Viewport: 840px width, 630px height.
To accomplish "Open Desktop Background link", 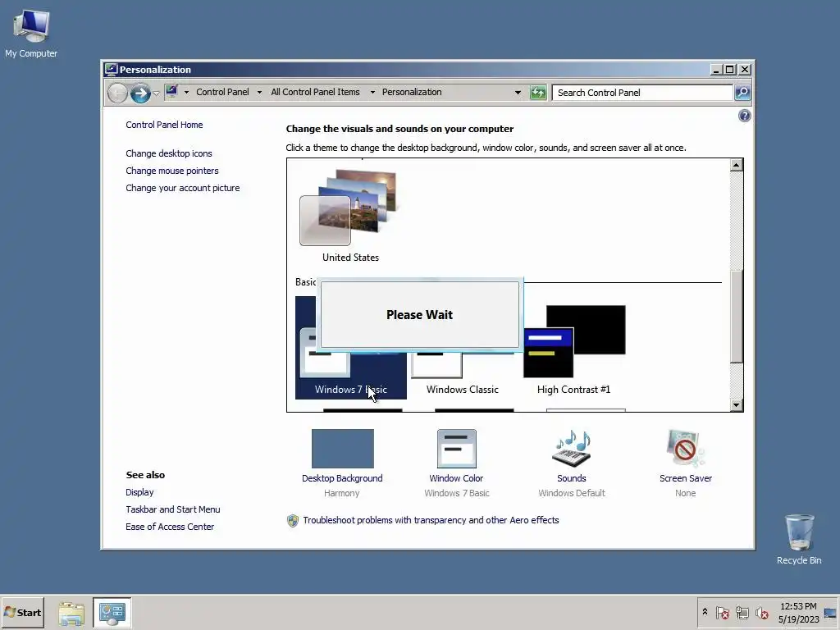I will (x=342, y=478).
